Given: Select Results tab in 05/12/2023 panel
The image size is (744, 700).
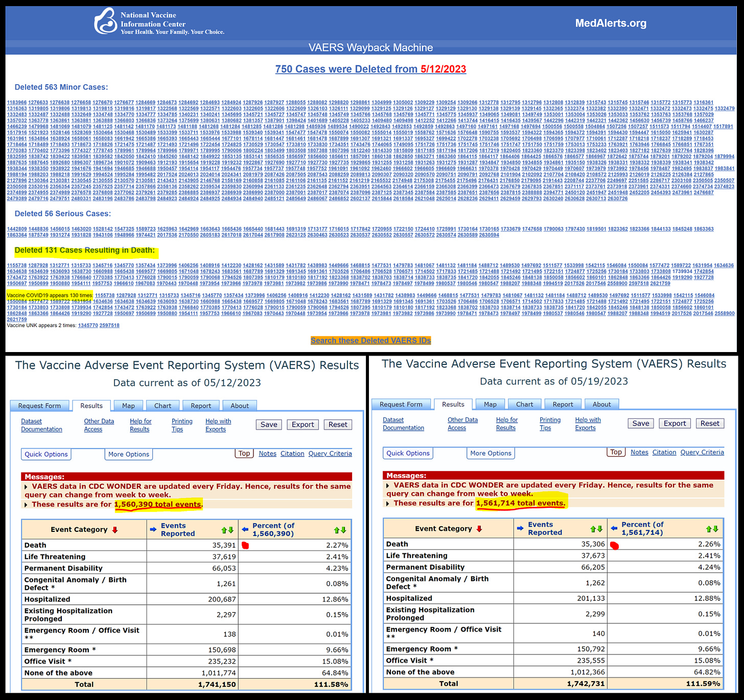Looking at the screenshot, I should 91,406.
